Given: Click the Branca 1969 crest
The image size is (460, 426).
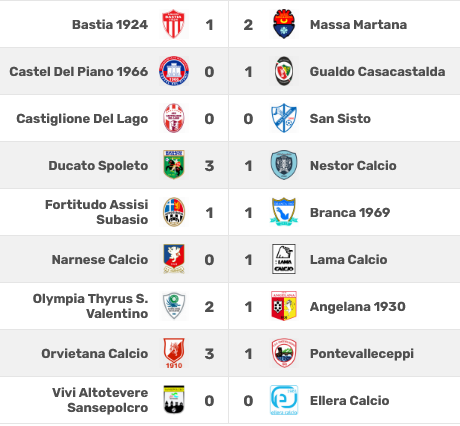Looking at the screenshot, I should 284,212.
